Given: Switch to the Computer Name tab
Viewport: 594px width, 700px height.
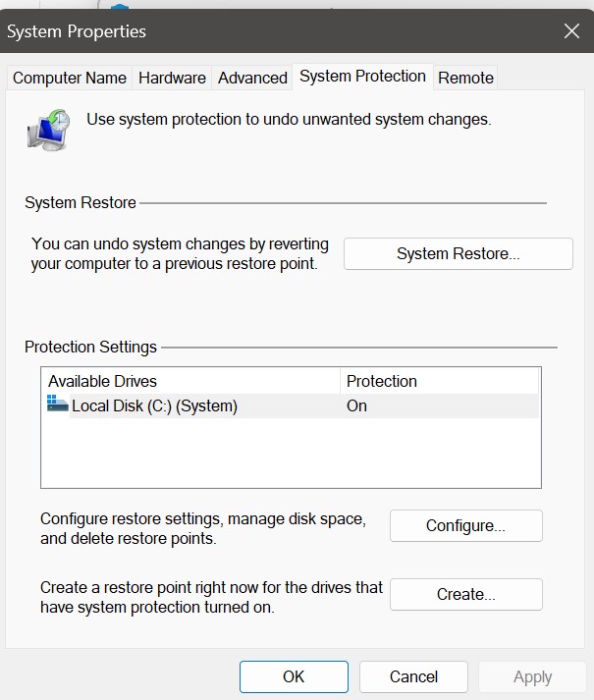Looking at the screenshot, I should coord(70,78).
